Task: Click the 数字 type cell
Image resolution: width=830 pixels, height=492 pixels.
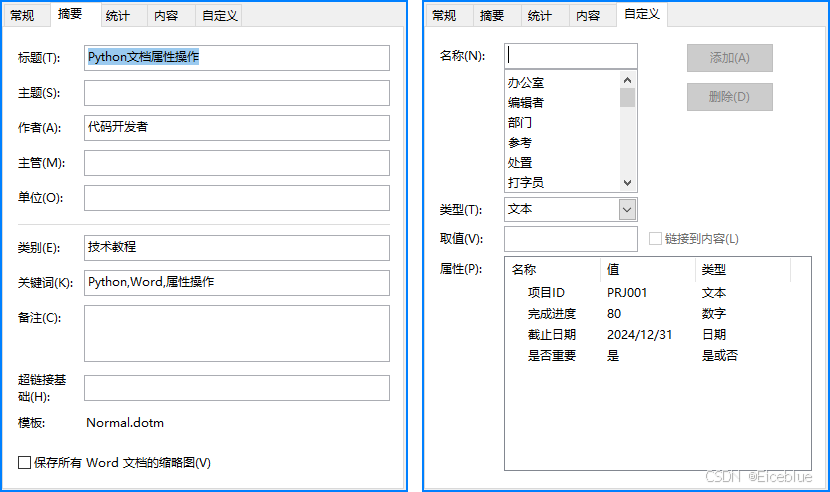Action: 714,314
